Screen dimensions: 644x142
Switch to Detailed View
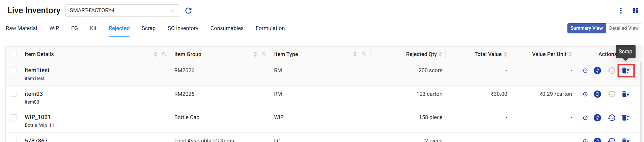pos(623,28)
